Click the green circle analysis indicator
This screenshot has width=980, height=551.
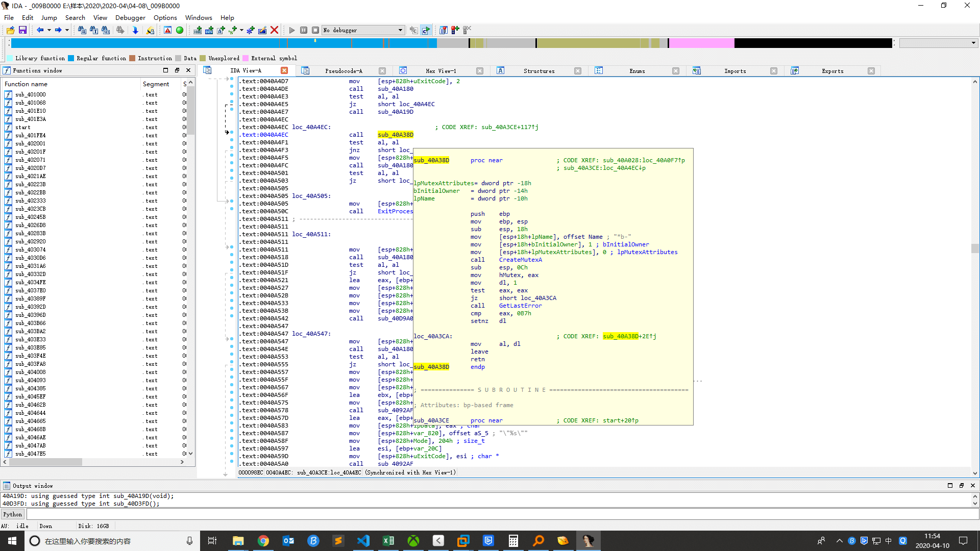[180, 30]
